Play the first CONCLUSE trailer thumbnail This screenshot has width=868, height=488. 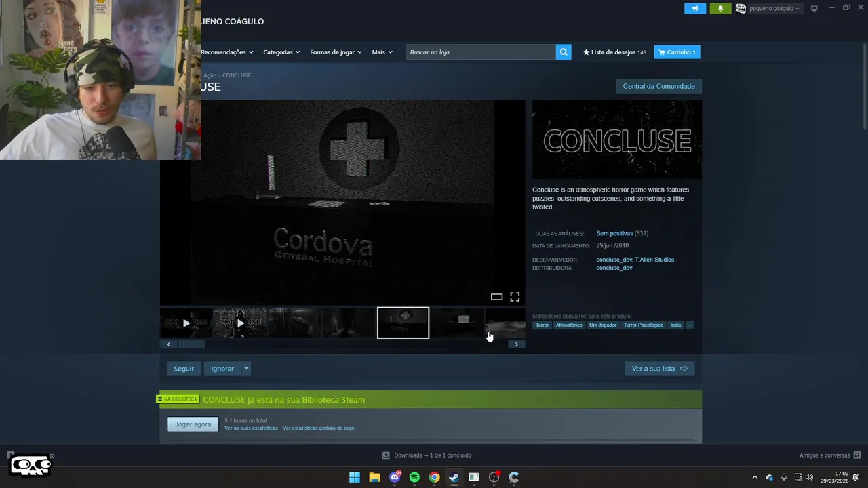coord(186,323)
